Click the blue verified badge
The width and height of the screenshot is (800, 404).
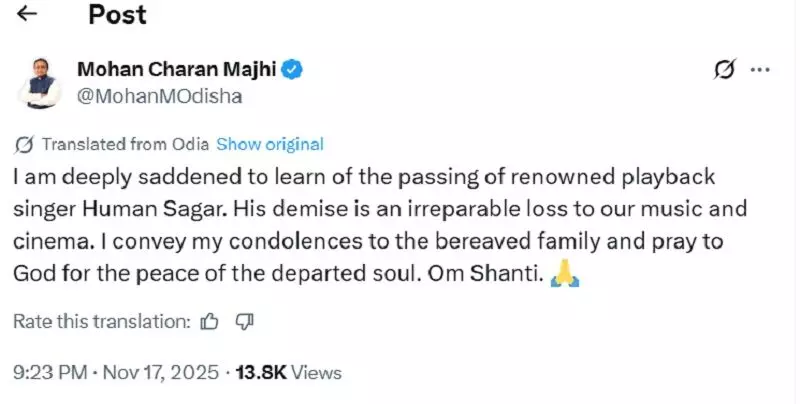292,70
